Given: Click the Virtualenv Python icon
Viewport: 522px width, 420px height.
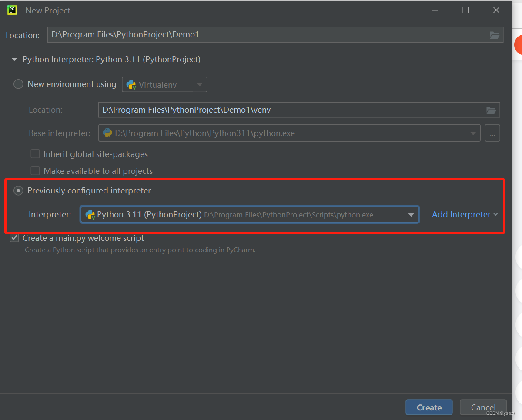Looking at the screenshot, I should pyautogui.click(x=131, y=85).
